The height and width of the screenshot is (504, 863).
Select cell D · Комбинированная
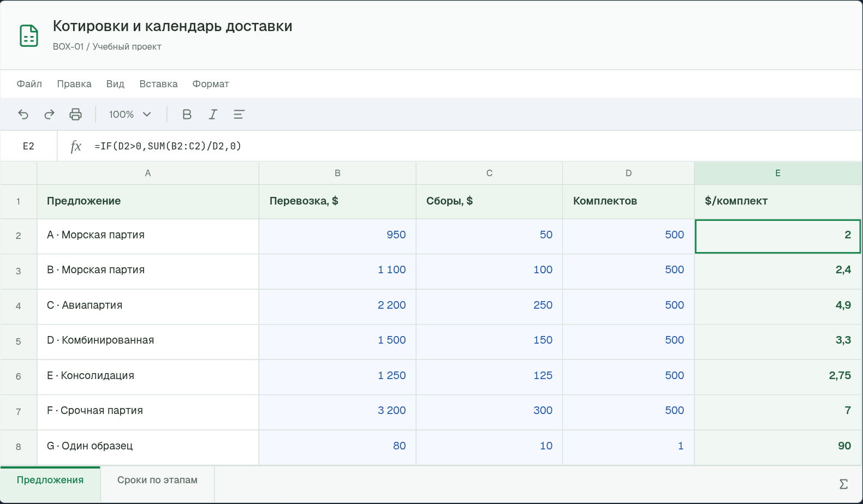[x=148, y=341]
